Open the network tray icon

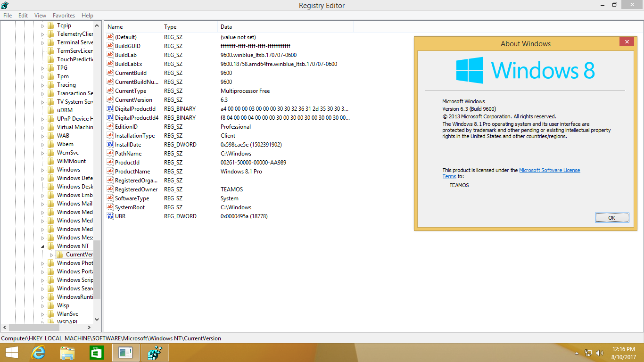coord(588,353)
